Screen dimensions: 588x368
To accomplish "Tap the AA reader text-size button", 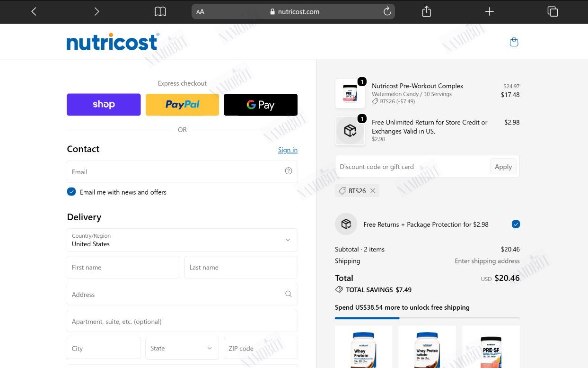I will click(x=200, y=12).
